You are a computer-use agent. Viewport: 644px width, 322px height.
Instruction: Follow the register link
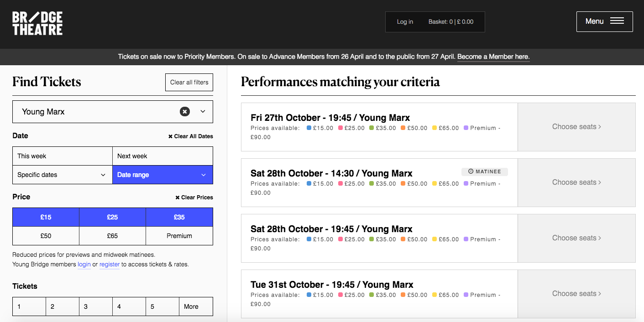tap(110, 265)
